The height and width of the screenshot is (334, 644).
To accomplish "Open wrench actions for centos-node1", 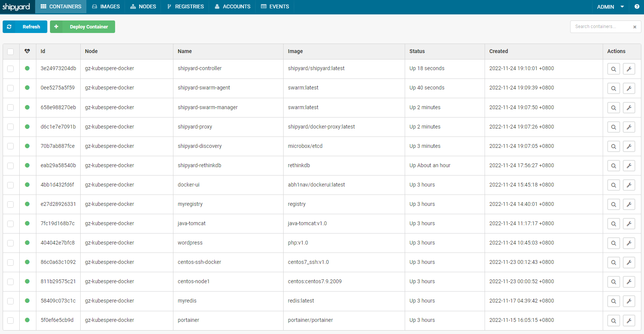I will (629, 282).
